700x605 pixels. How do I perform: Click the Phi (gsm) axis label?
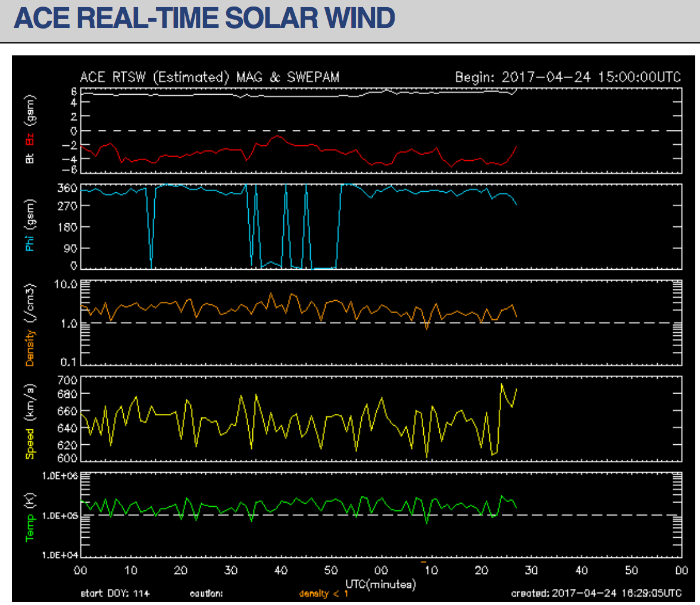point(30,226)
